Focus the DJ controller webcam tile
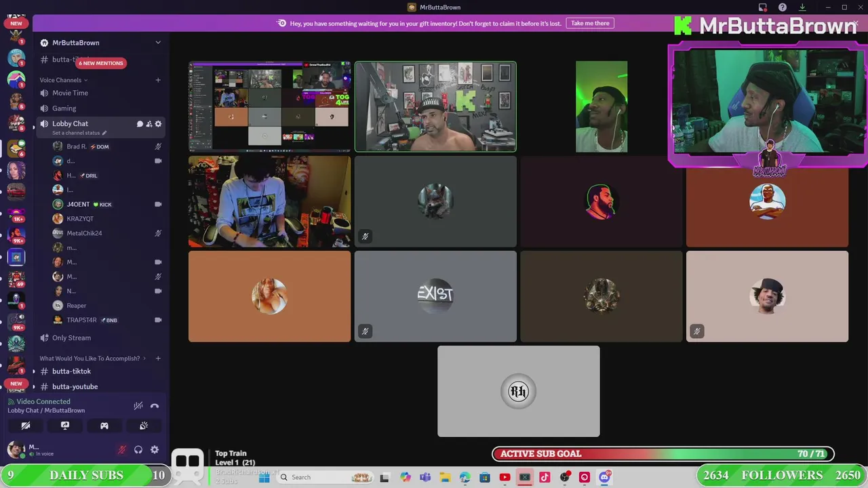Screen dimensions: 868x488 click(269, 201)
